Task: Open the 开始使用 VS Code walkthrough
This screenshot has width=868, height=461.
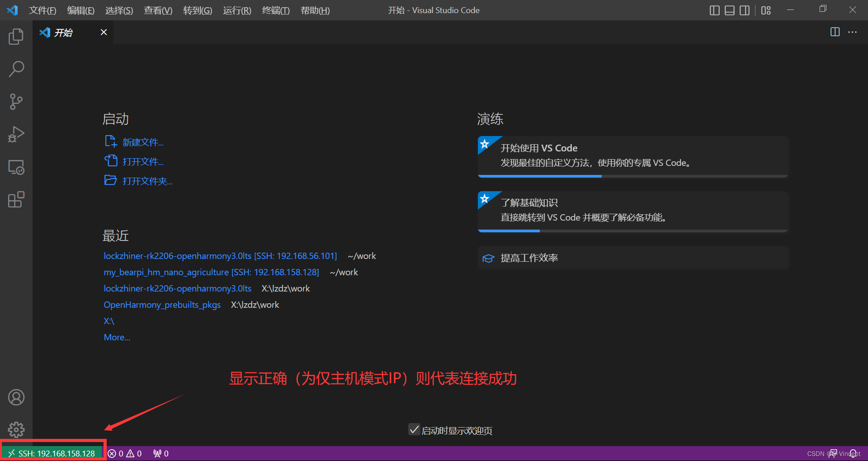Action: click(x=633, y=156)
